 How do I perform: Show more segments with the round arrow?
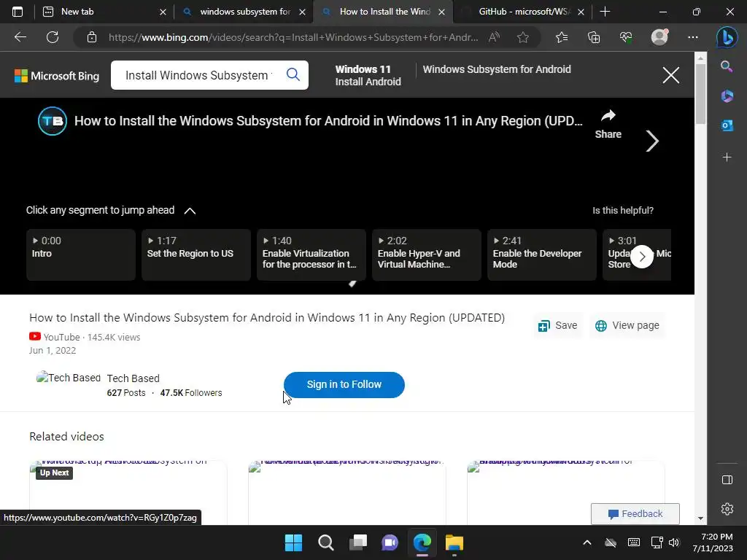pos(642,257)
